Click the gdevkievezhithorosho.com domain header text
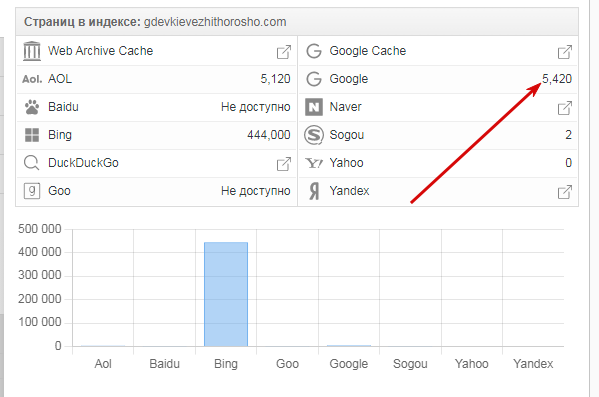599x397 pixels. point(215,22)
